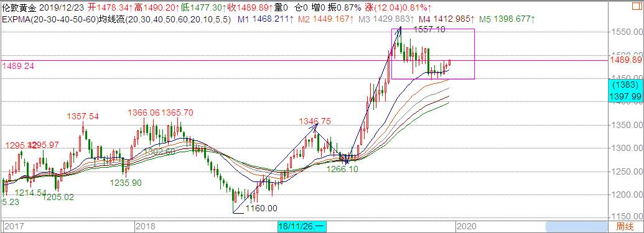The width and height of the screenshot is (644, 233).
Task: Click the 1357.54 high price label
Action: (83, 117)
